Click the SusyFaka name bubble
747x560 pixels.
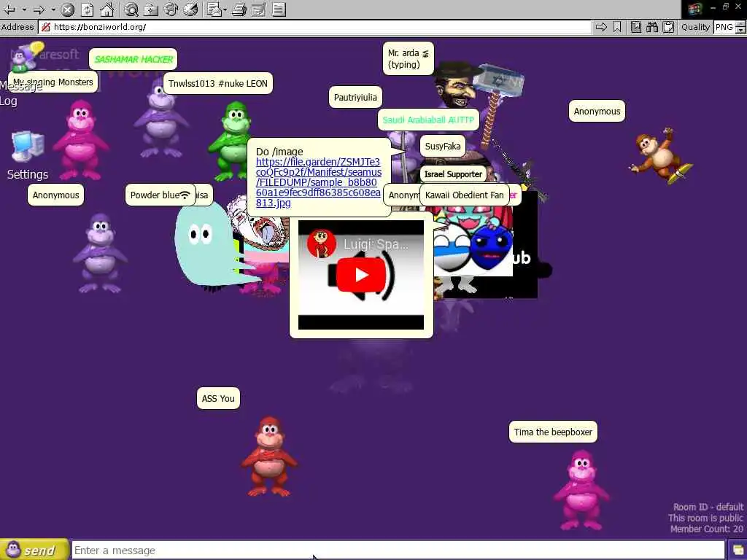point(443,146)
